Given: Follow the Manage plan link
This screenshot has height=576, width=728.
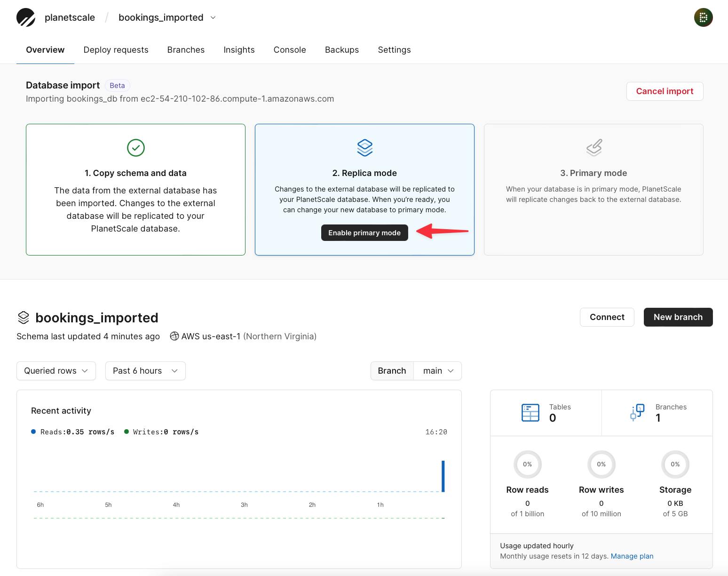Looking at the screenshot, I should (x=632, y=556).
